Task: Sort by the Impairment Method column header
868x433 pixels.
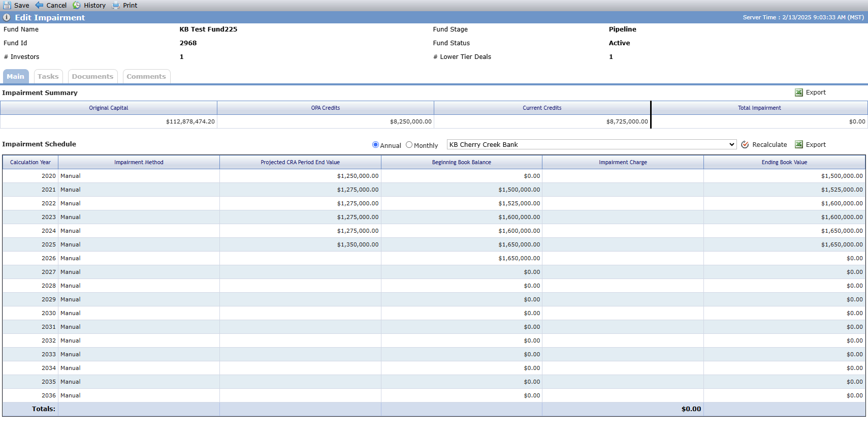Action: click(139, 163)
